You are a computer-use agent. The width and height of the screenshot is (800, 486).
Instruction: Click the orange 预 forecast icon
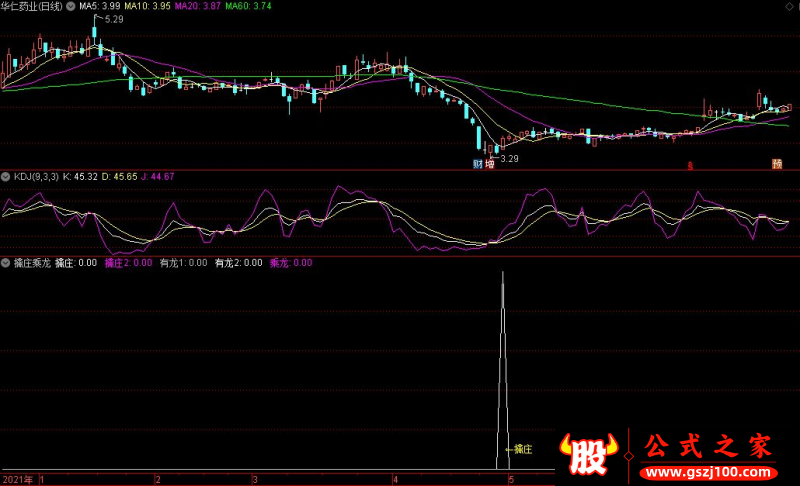777,164
